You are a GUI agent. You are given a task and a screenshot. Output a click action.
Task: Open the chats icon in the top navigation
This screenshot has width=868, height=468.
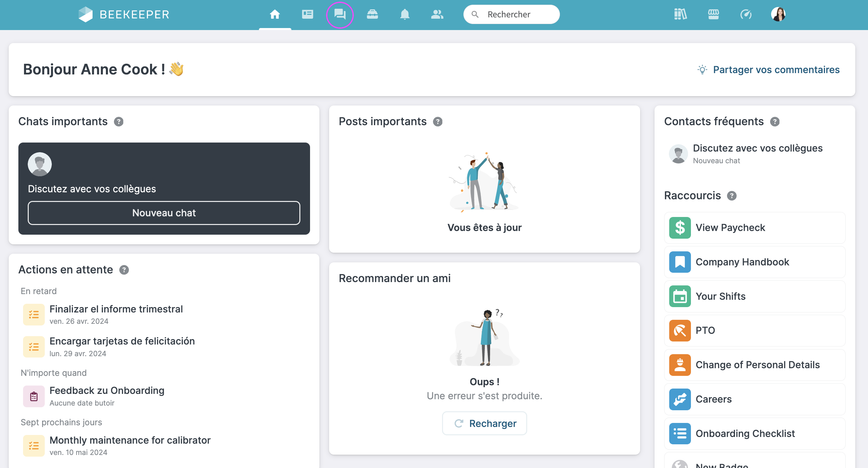tap(340, 14)
